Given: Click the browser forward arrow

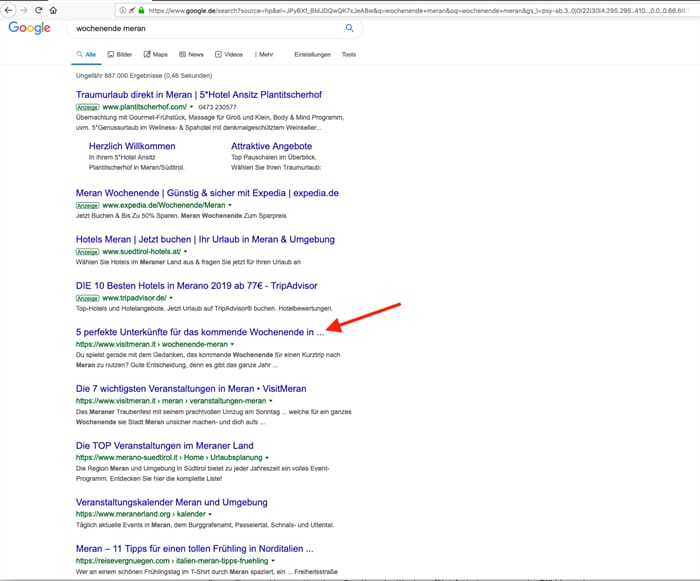Looking at the screenshot, I should click(24, 10).
